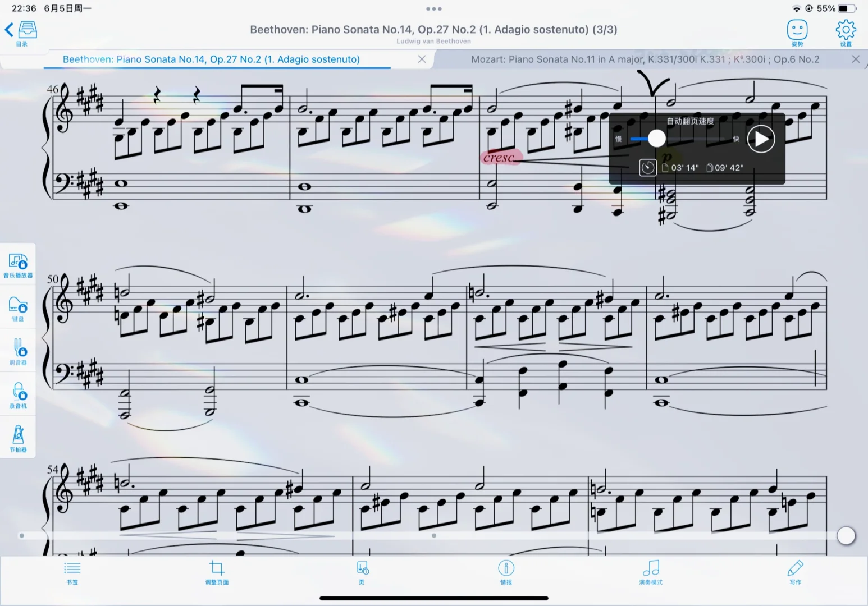Image resolution: width=868 pixels, height=606 pixels.
Task: Open bookmarks (书签) in bottom bar
Action: (72, 573)
